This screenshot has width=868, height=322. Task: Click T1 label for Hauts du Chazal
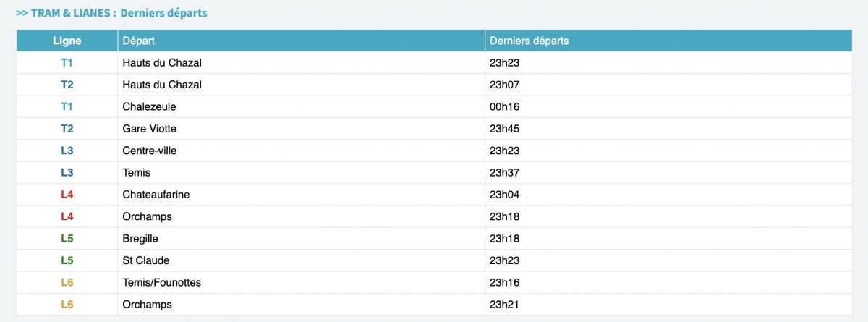click(67, 63)
